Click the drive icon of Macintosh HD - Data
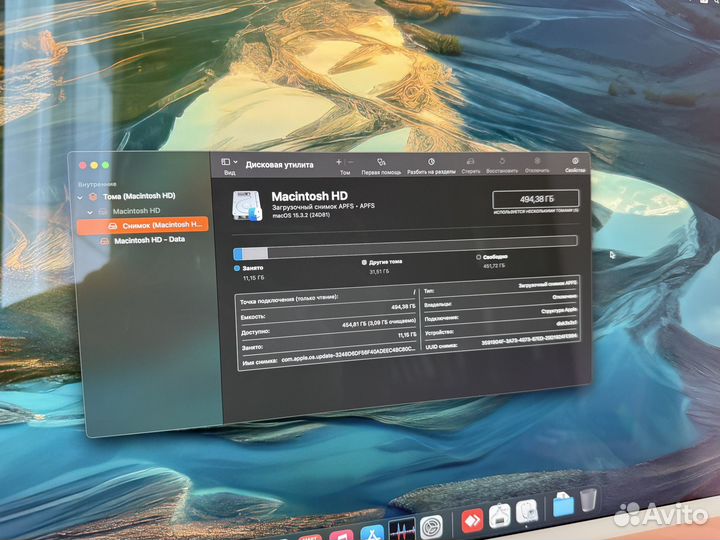This screenshot has height=540, width=720. pos(105,241)
